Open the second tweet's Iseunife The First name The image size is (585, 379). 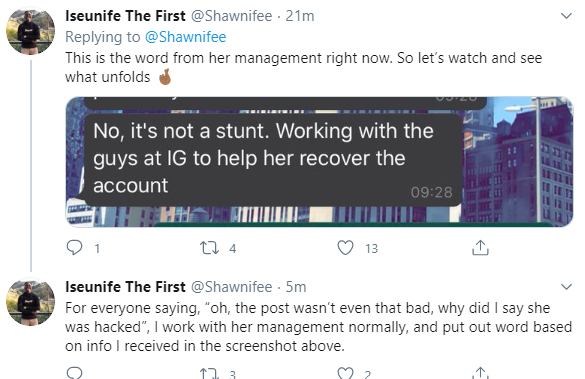pos(125,287)
